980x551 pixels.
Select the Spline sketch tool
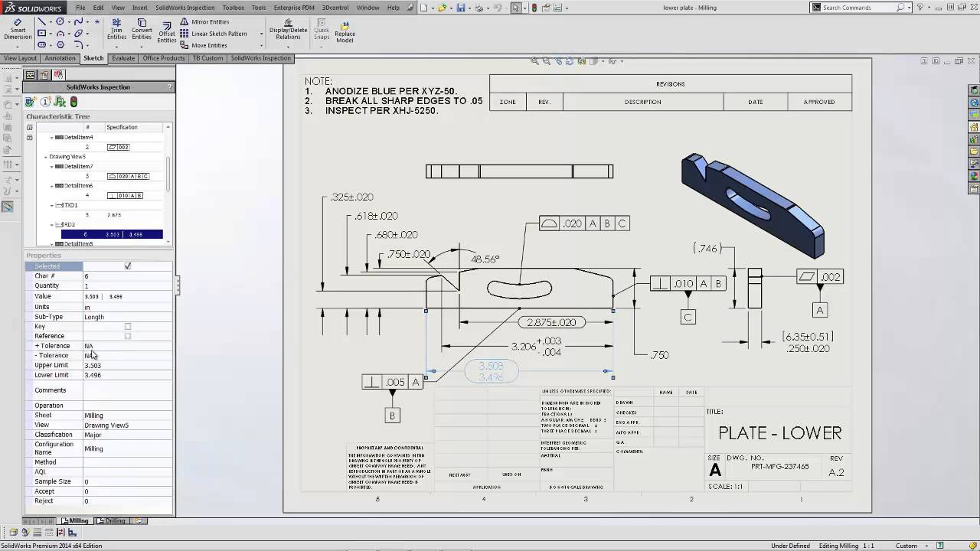(79, 22)
